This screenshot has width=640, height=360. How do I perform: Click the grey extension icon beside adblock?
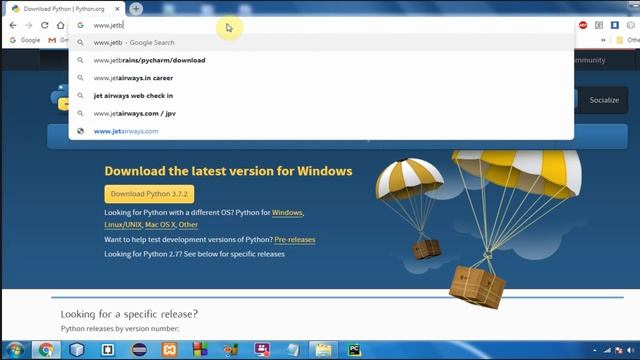(599, 25)
